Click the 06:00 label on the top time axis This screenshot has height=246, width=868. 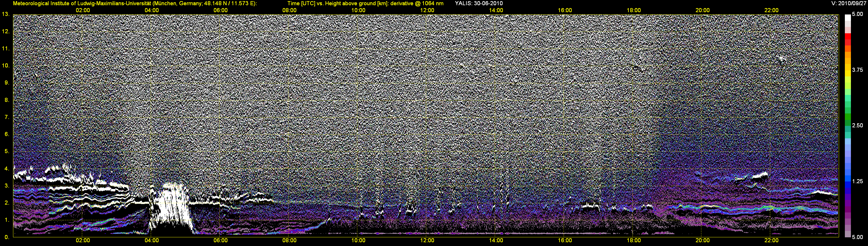point(220,10)
